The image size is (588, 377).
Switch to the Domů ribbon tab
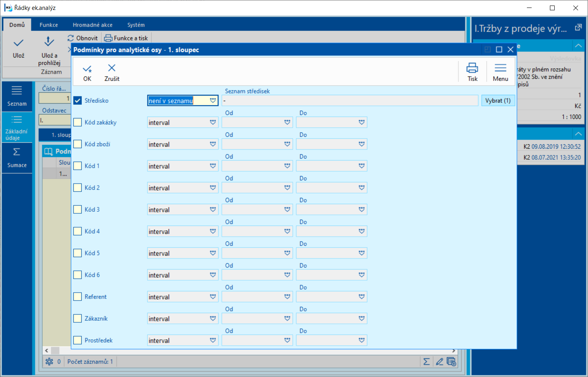pos(17,25)
